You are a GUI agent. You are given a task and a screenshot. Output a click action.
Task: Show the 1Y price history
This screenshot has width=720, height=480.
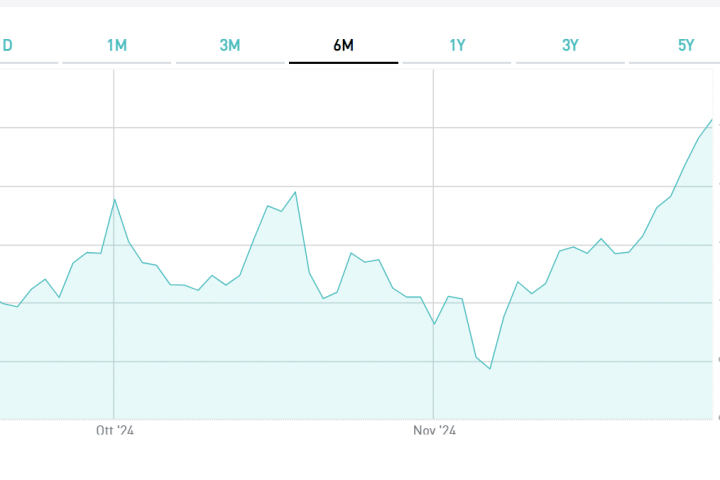point(457,45)
